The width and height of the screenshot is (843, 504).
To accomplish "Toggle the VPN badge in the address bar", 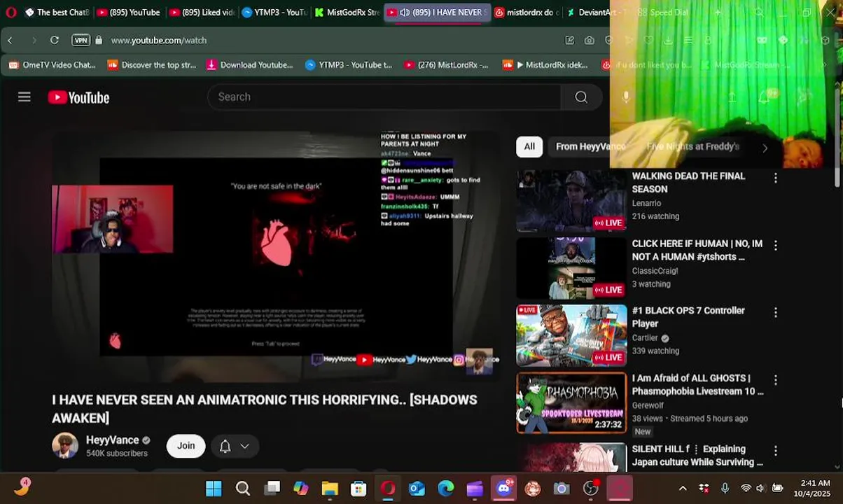I will click(81, 40).
